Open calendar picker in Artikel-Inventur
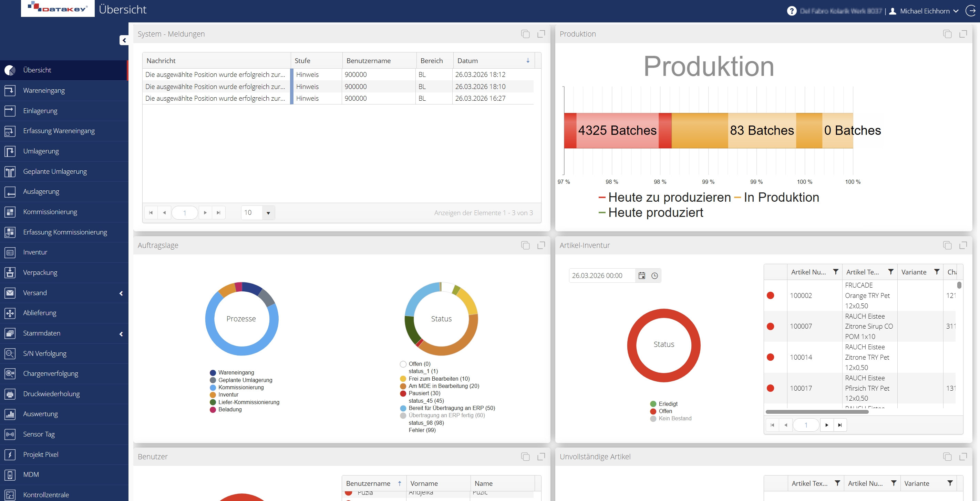 (642, 275)
